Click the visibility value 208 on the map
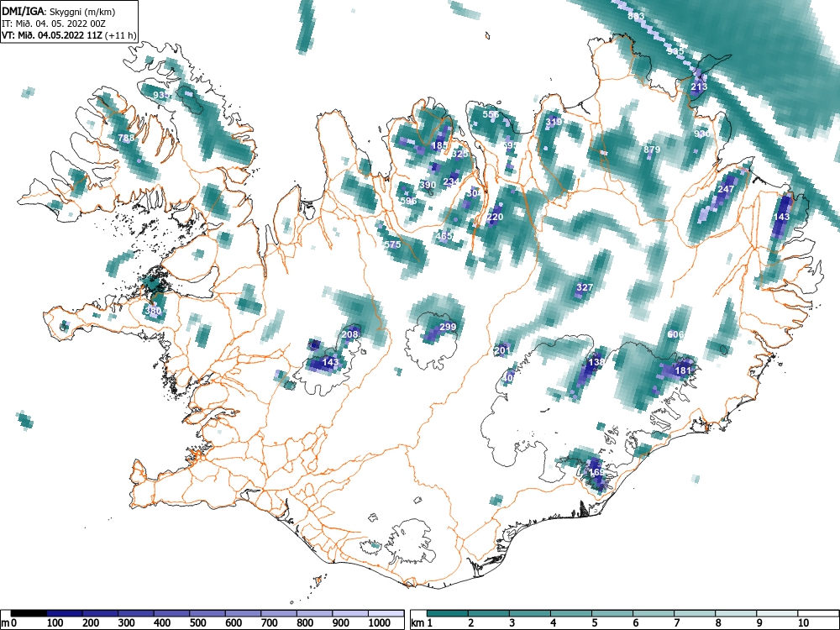 click(x=349, y=334)
